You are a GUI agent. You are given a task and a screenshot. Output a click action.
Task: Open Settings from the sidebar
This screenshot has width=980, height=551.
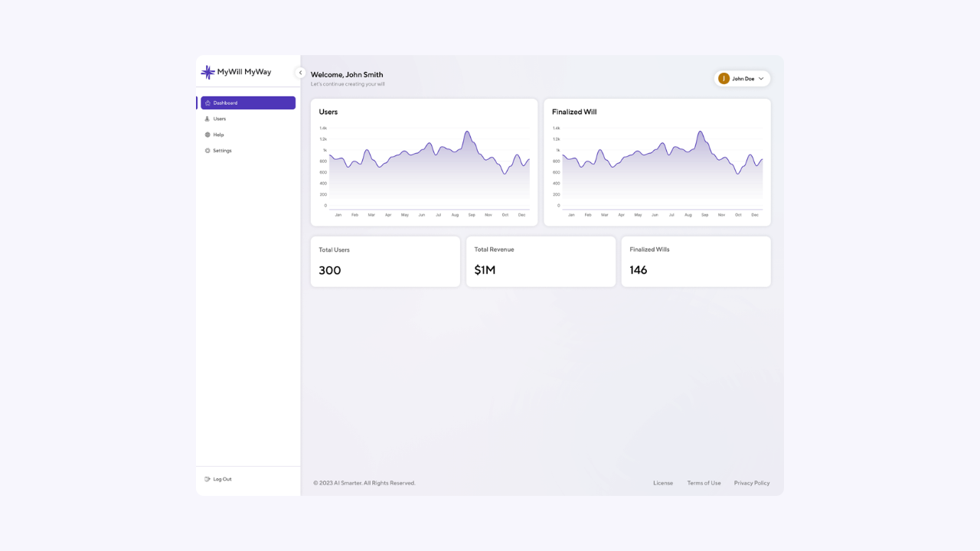(x=222, y=151)
